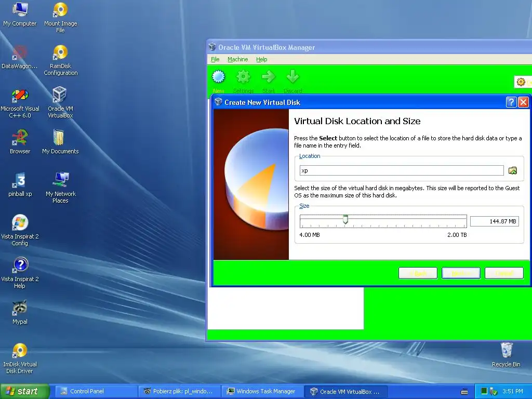Click the 4.00 MB minimum size label
Screen dimensions: 532x399
tap(310, 235)
